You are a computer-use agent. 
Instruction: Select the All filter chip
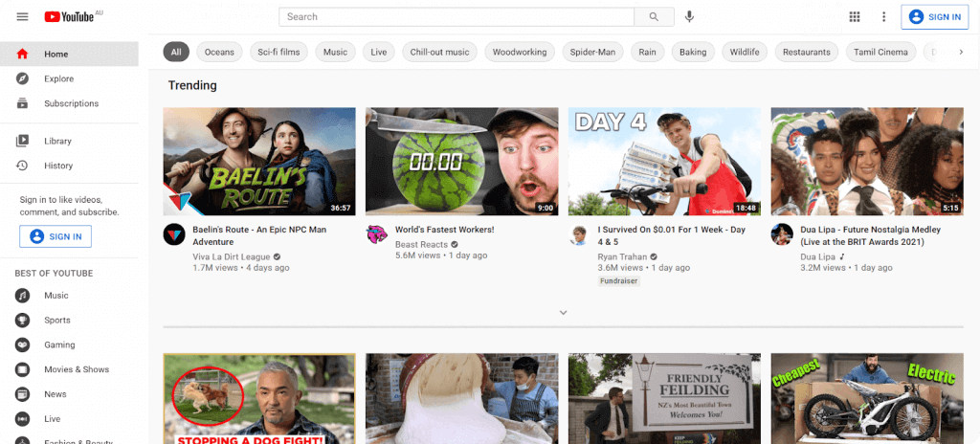(176, 52)
